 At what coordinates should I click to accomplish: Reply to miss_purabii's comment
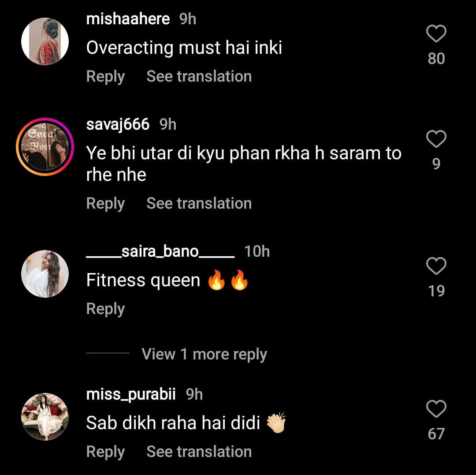105,452
